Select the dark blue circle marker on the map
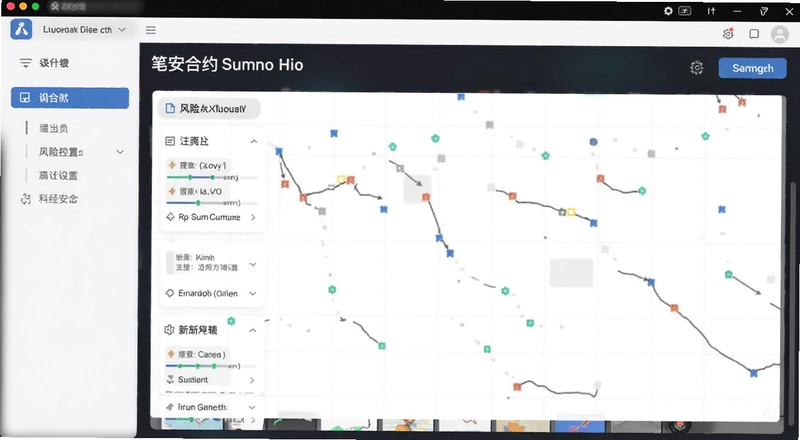This screenshot has width=800, height=440. pyautogui.click(x=593, y=141)
